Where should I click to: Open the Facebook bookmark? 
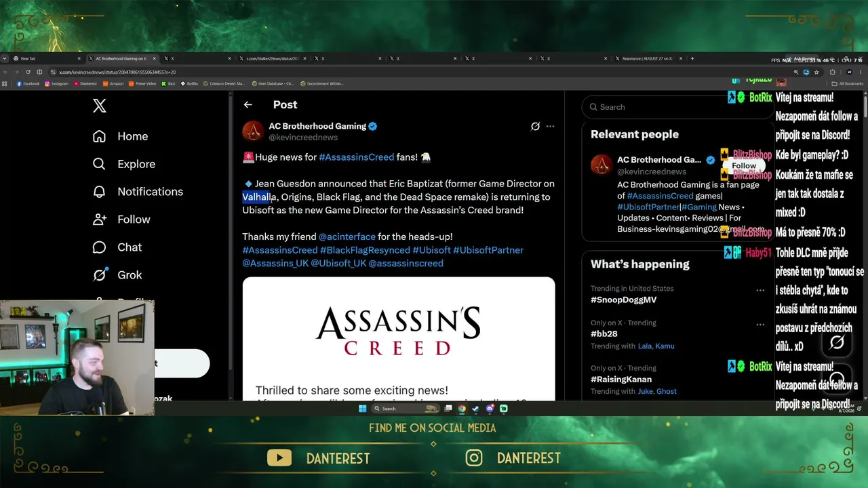pyautogui.click(x=28, y=84)
